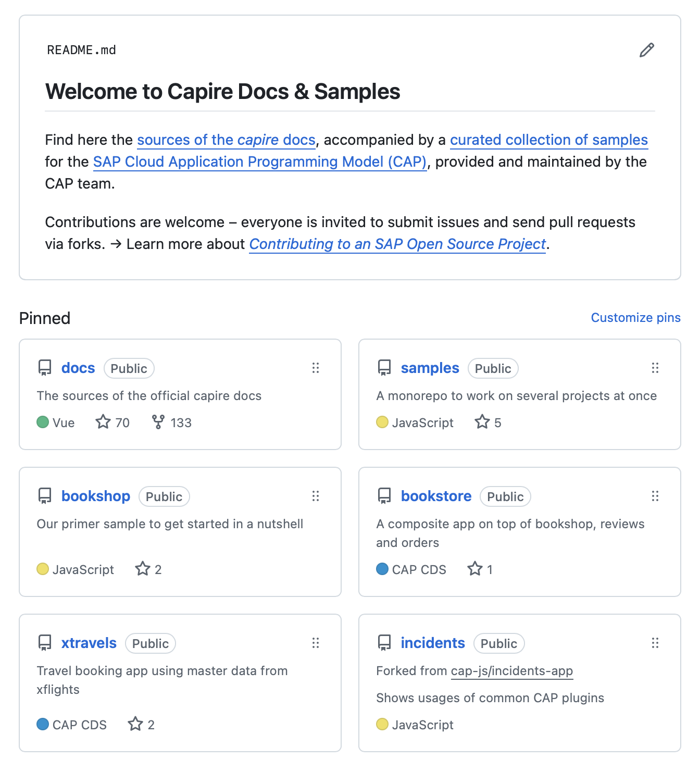The width and height of the screenshot is (700, 772).
Task: Click the drag handle dots on the xtravels card
Action: pos(316,643)
